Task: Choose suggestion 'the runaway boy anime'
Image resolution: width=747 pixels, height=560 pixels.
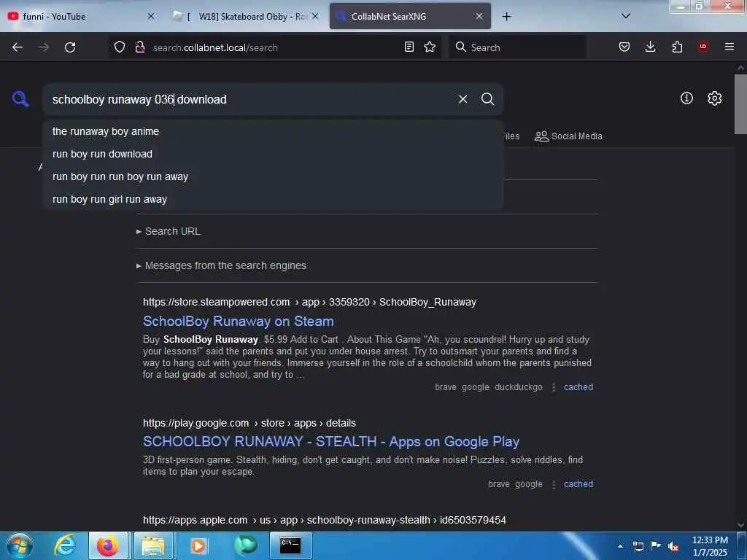Action: click(273, 131)
